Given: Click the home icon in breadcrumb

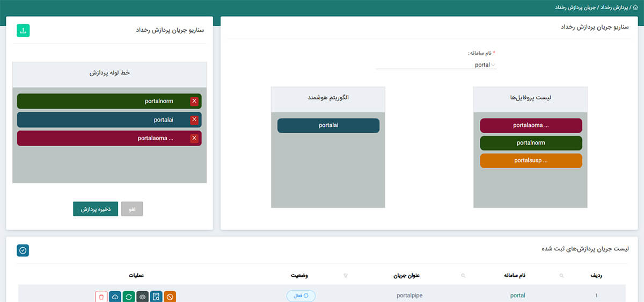Looking at the screenshot, I should [x=635, y=8].
